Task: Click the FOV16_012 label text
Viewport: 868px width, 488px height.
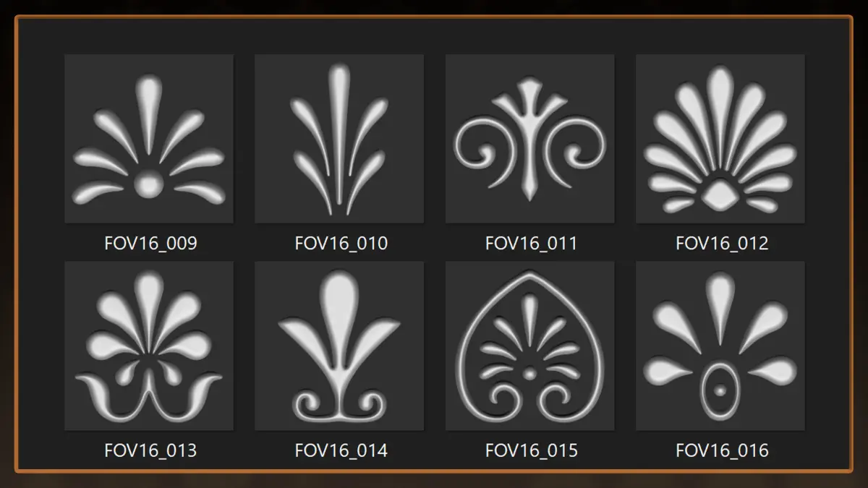Action: tap(722, 244)
